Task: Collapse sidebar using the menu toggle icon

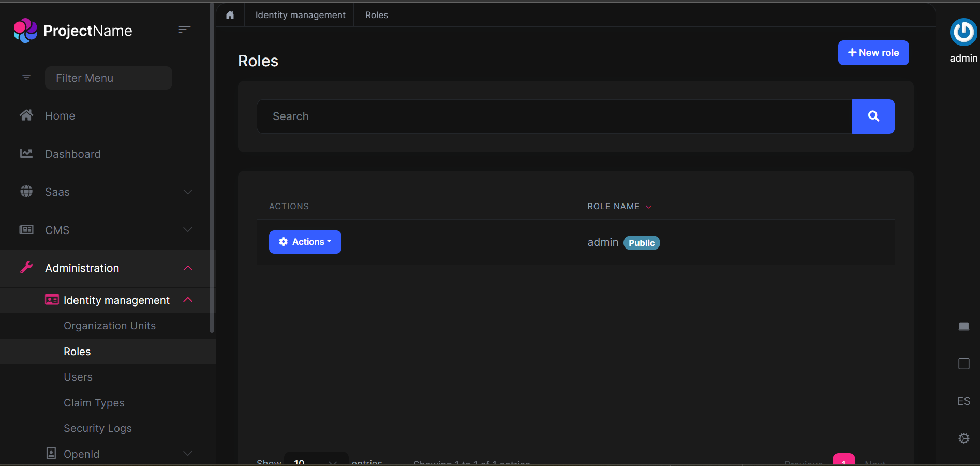Action: click(184, 30)
